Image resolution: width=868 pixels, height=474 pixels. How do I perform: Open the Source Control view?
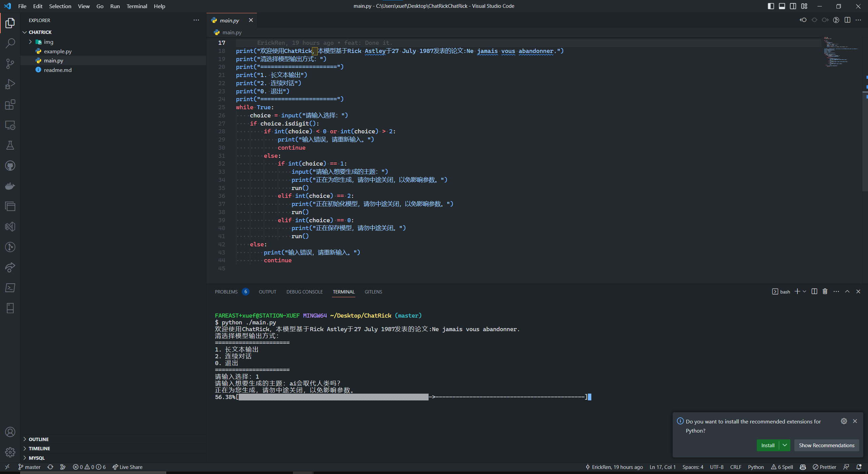click(10, 64)
